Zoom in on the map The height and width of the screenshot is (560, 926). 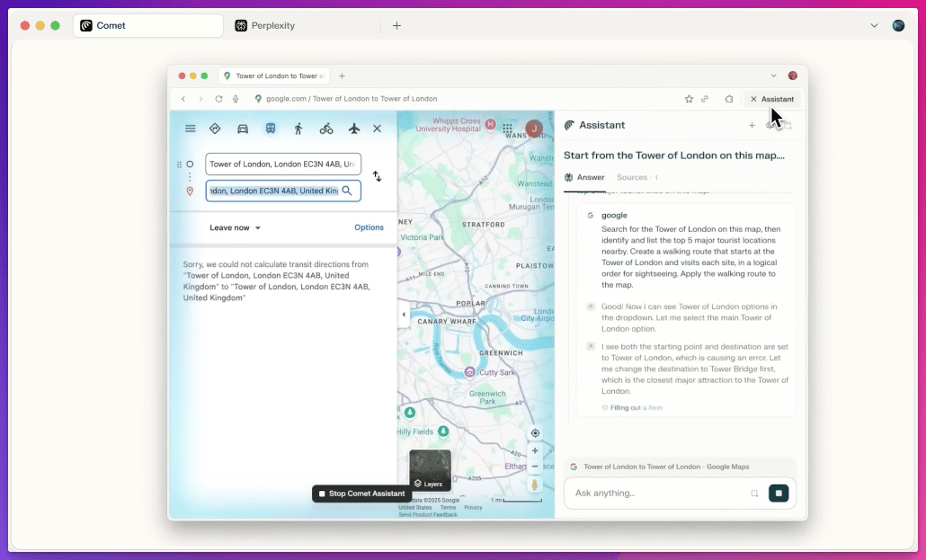click(x=535, y=450)
